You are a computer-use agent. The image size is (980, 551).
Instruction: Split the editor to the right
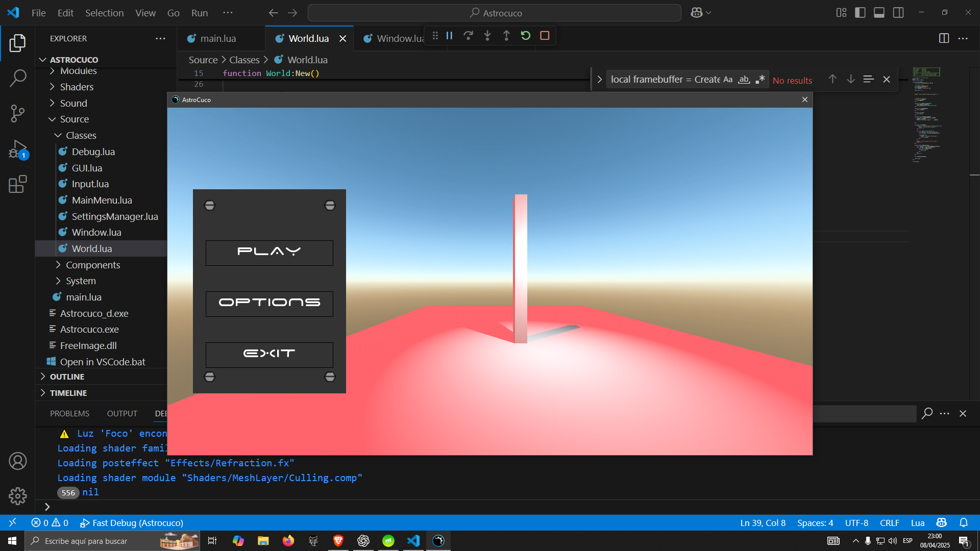944,38
